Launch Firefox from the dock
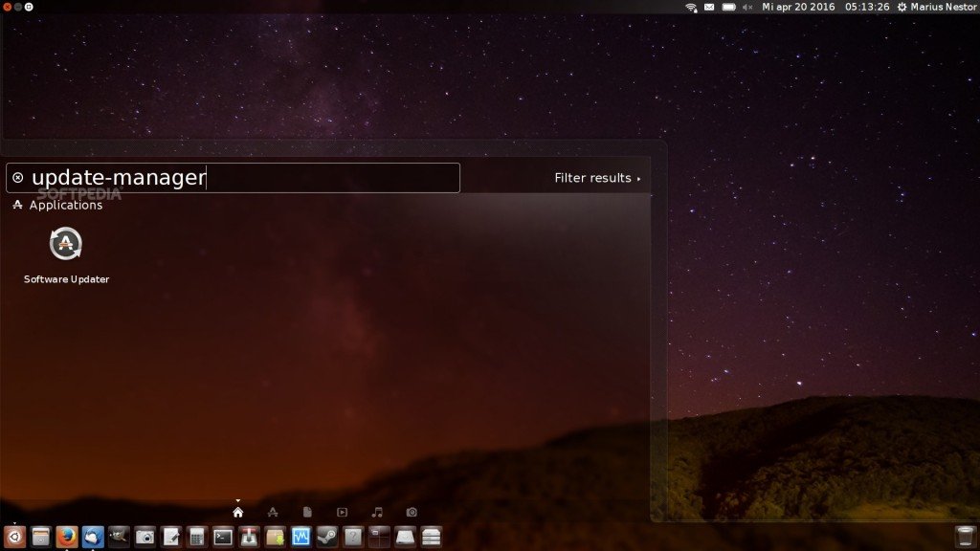 point(66,537)
